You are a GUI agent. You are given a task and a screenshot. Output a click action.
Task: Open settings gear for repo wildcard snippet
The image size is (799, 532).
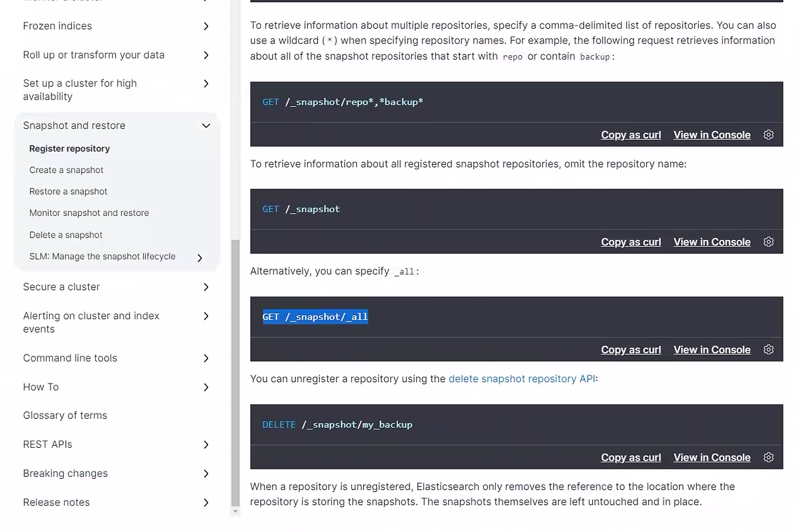768,135
